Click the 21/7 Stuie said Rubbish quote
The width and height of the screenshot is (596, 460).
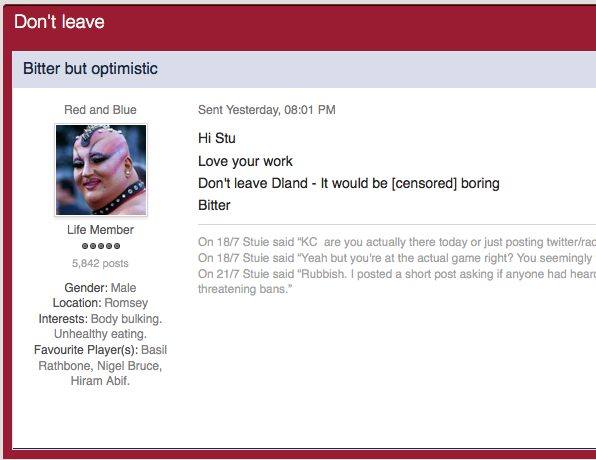click(397, 281)
